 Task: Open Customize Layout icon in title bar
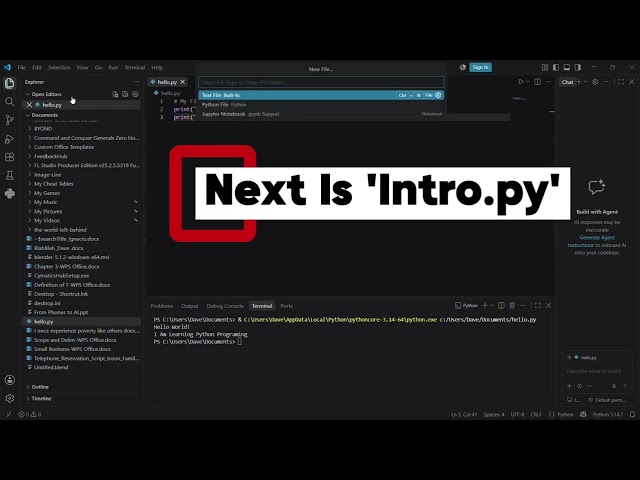(x=545, y=67)
